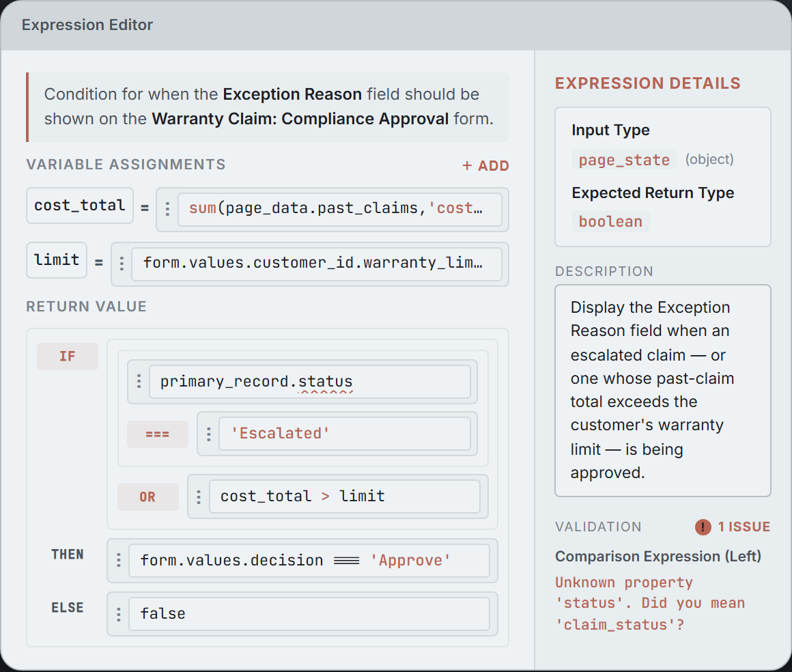Screen dimensions: 792x672
Task: Open menu dots beside THEN expression
Action: 119,560
